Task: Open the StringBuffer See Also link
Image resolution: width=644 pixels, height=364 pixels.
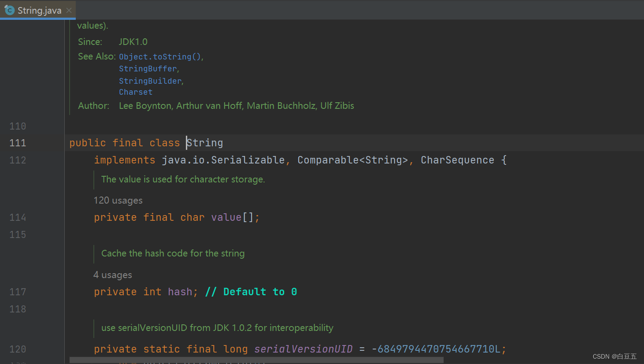Action: (x=148, y=69)
